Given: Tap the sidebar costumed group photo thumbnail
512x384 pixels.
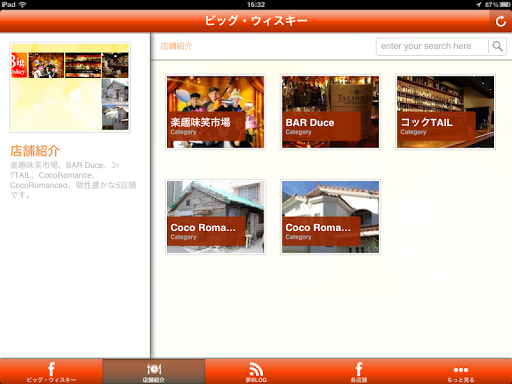Looking at the screenshot, I should (46, 65).
